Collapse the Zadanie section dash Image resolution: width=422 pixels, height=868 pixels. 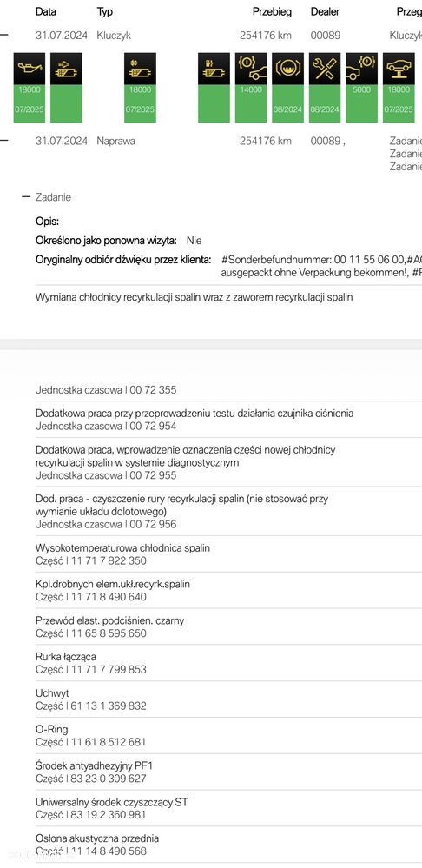(x=25, y=197)
